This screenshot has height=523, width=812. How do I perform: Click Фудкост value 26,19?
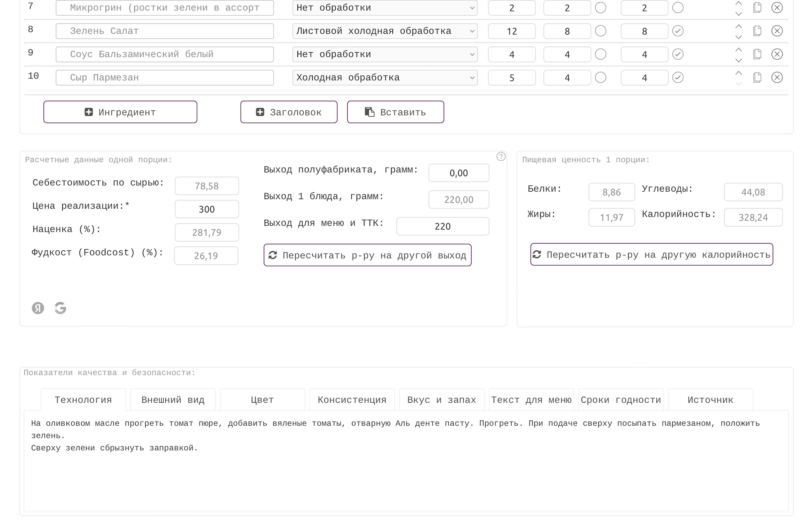point(206,256)
